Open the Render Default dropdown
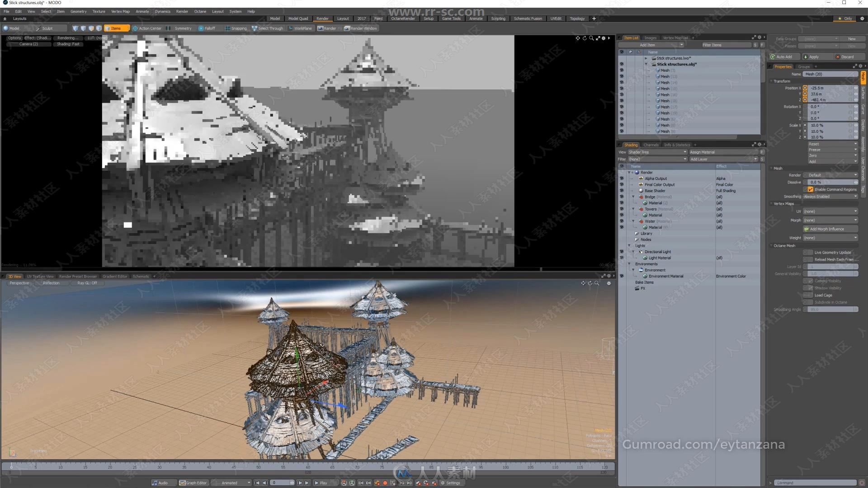868x488 pixels. (830, 175)
